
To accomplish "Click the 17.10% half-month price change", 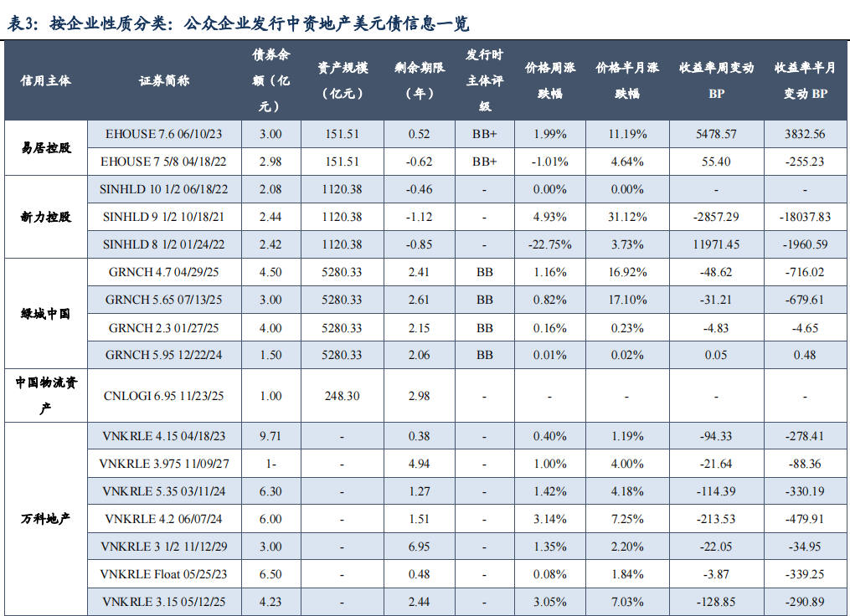I will click(627, 300).
